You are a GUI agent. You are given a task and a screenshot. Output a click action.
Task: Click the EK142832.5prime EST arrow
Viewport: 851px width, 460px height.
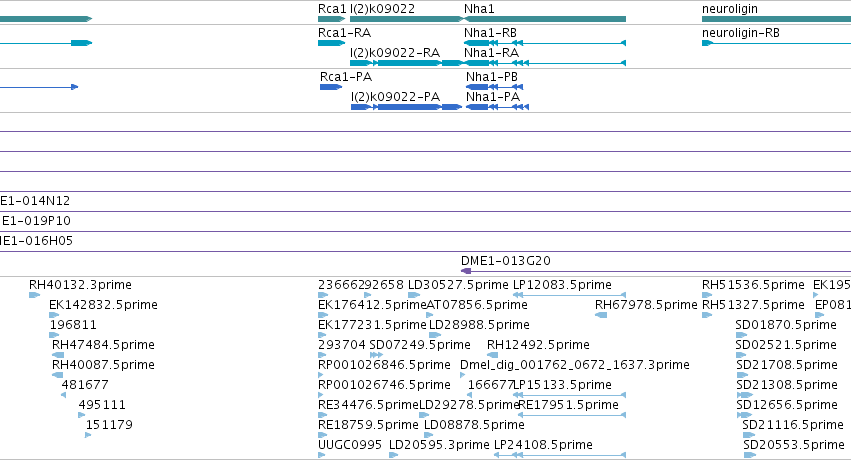pos(54,315)
